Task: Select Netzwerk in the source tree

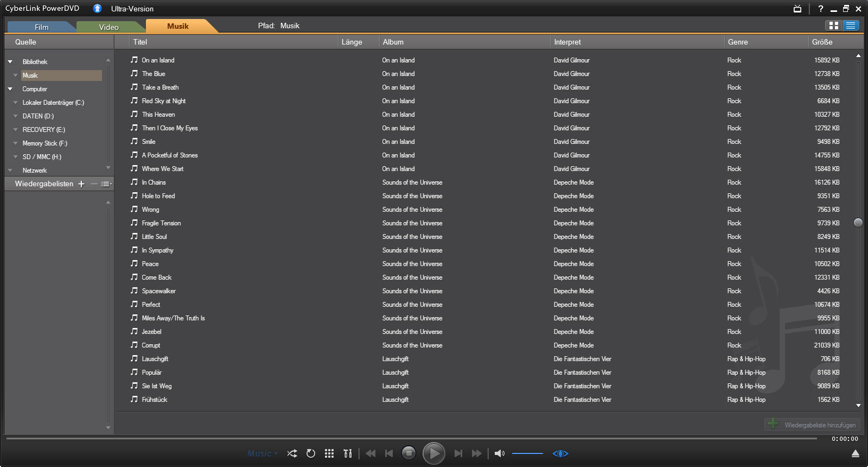Action: coord(35,171)
